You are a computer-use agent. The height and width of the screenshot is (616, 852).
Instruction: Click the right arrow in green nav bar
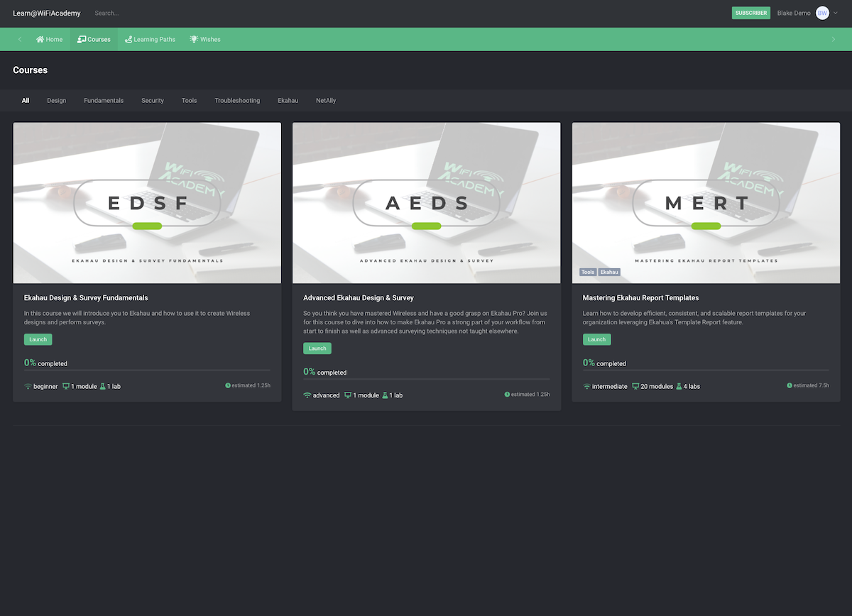833,39
